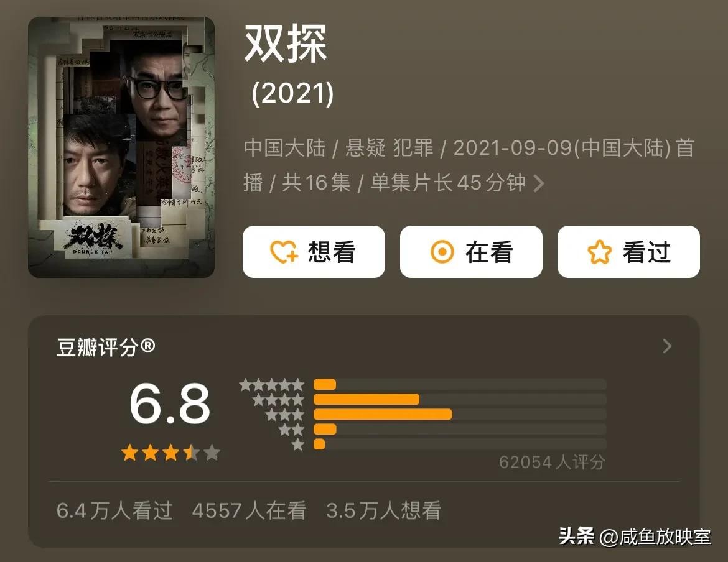Viewport: 728px width, 562px height.
Task: Expand show details via the chevron after 45分钟
Action: coord(539,183)
